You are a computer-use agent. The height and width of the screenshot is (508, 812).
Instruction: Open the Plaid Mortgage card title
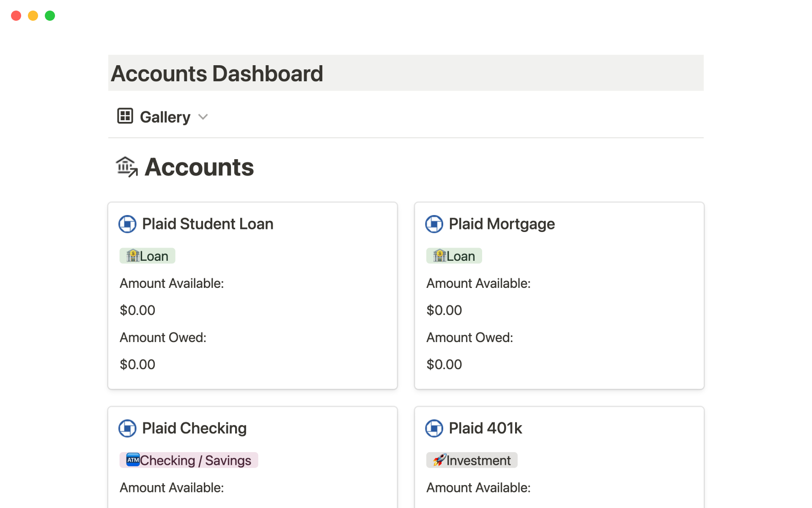(502, 224)
